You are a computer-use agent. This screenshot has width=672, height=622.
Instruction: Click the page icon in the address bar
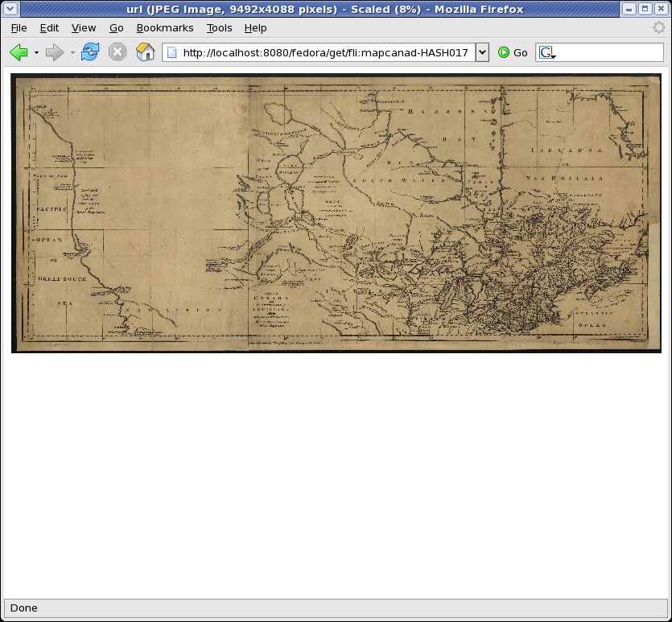click(x=172, y=52)
